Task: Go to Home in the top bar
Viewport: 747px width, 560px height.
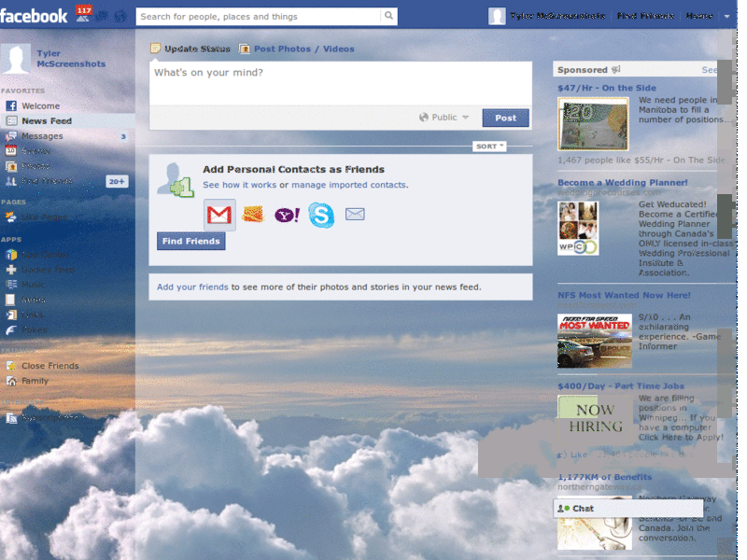Action: 699,16
